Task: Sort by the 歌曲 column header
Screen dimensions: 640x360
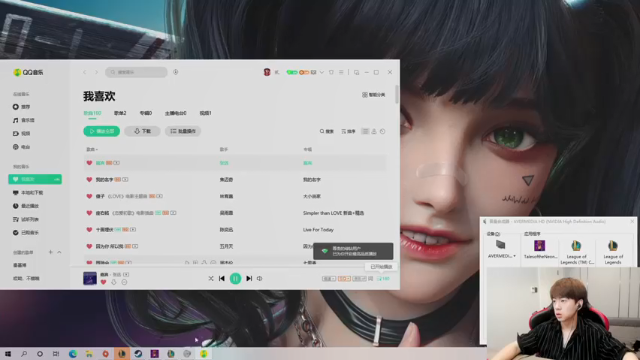Action: tap(91, 149)
